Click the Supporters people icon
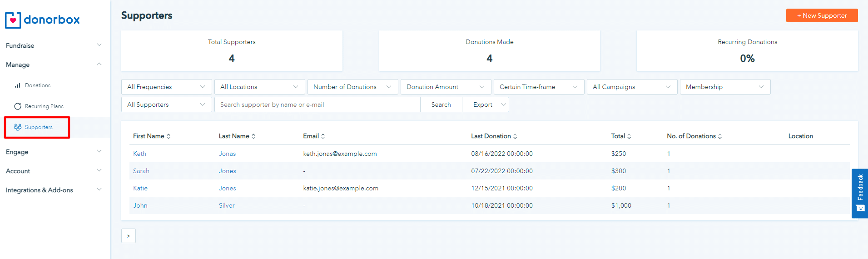 [18, 127]
